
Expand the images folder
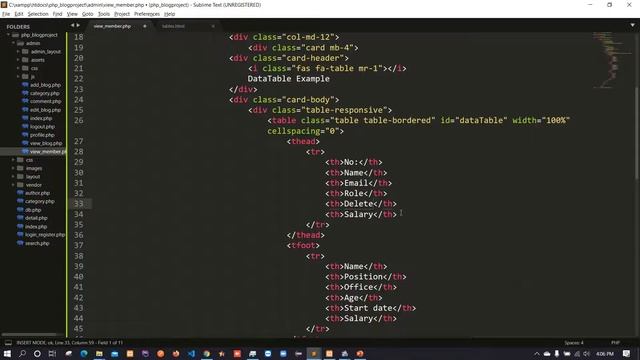pos(13,168)
